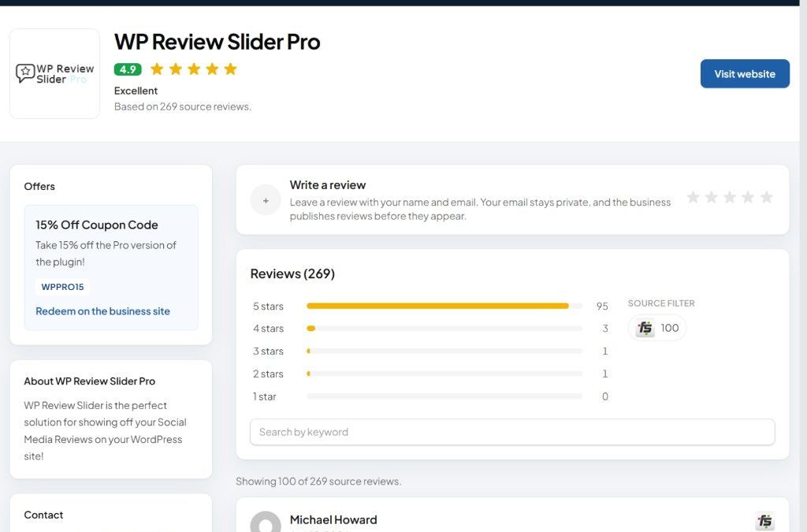Screen dimensions: 807x532
Task: Click the Reviews (269) heading
Action: tap(292, 273)
